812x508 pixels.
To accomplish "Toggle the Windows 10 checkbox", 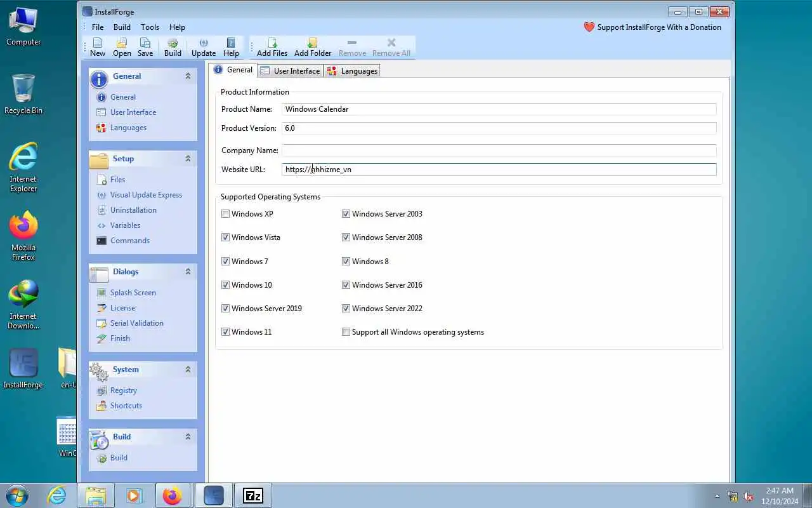I will tap(225, 285).
